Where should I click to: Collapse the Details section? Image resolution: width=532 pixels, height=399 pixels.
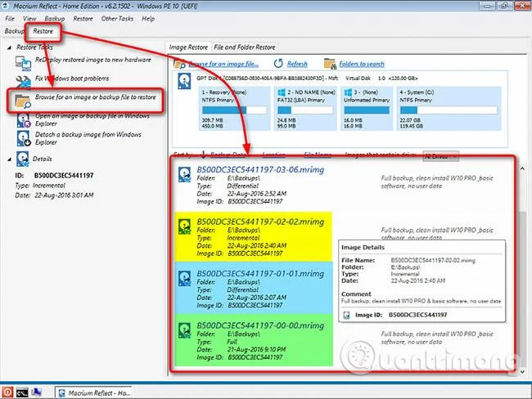(9, 159)
